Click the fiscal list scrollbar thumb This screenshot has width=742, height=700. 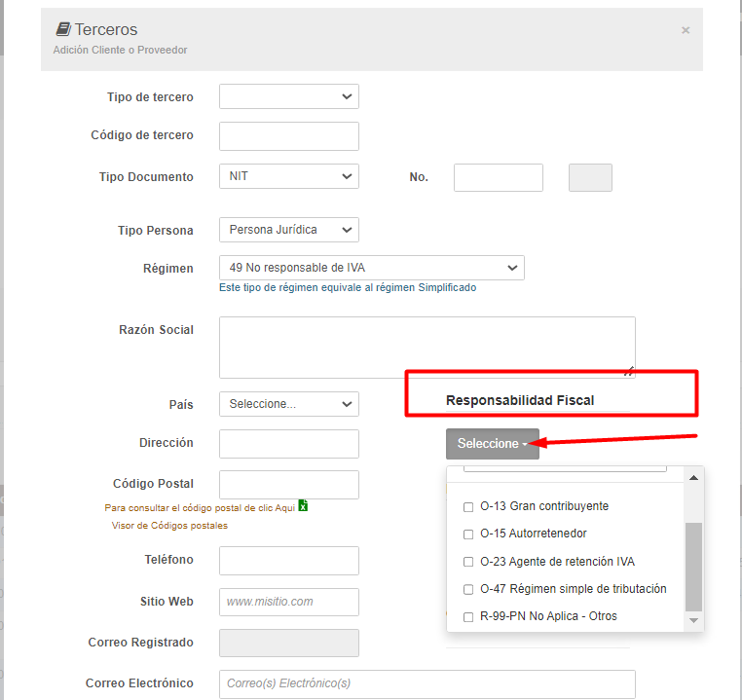click(693, 567)
